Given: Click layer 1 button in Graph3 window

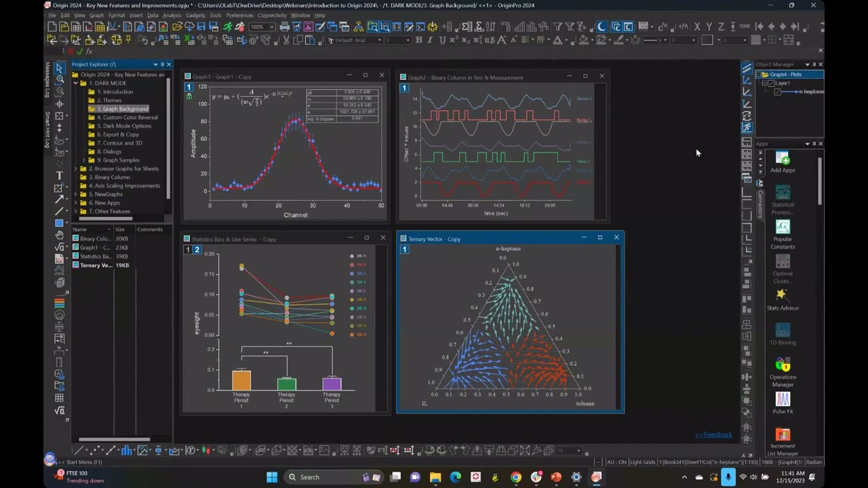Looking at the screenshot, I should coord(189,87).
